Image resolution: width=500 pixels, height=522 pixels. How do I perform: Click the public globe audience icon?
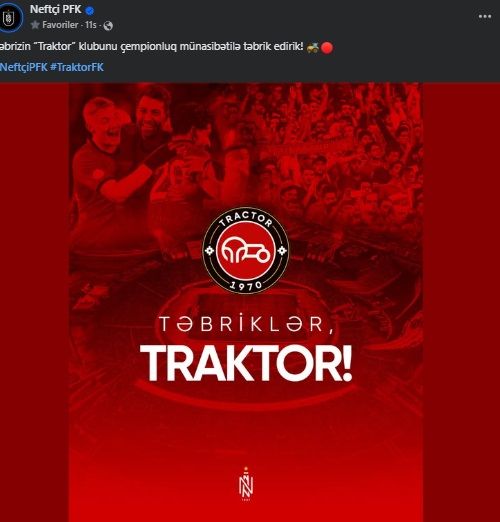[x=108, y=26]
